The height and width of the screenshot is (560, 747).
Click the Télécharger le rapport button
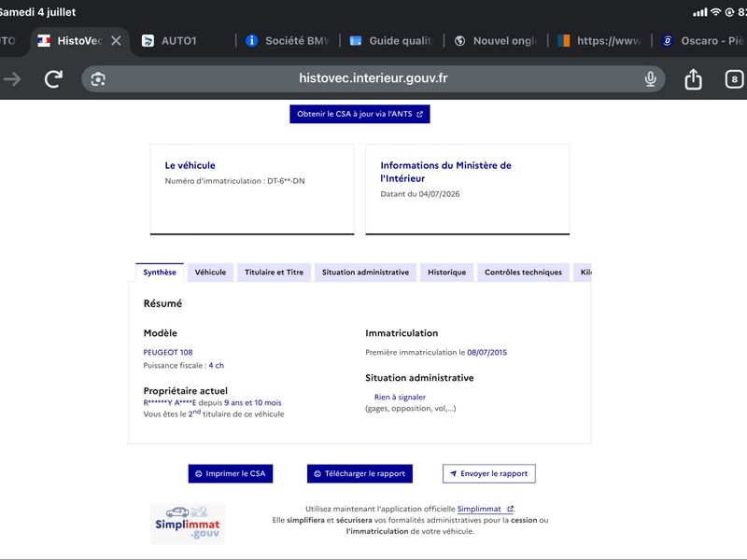pyautogui.click(x=359, y=474)
